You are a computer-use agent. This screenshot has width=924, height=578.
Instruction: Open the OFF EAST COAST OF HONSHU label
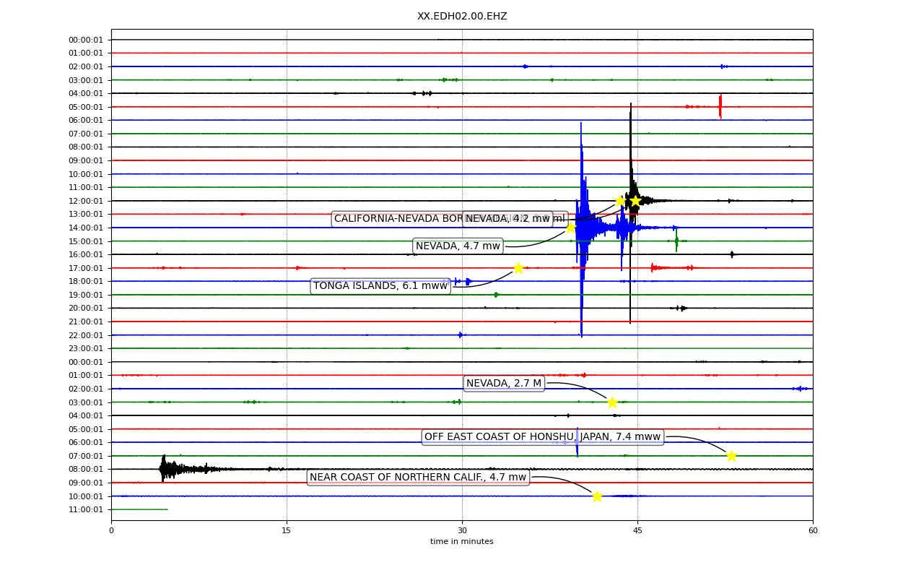(542, 436)
